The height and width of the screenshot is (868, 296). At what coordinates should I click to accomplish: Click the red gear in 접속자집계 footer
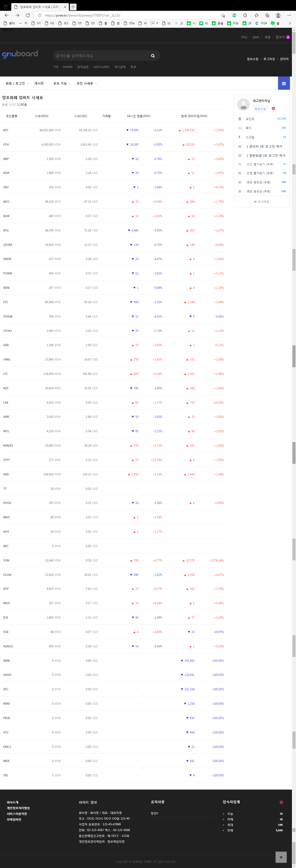click(x=281, y=802)
